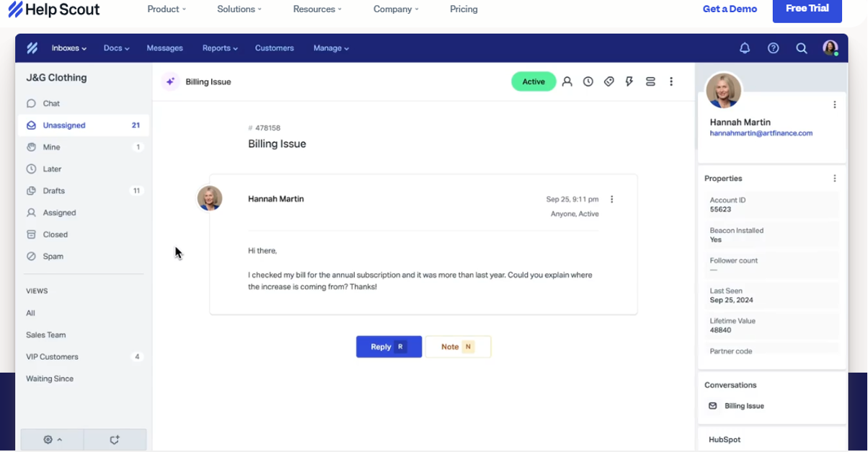The image size is (868, 452).
Task: Expand the Docs dropdown
Action: (x=117, y=48)
